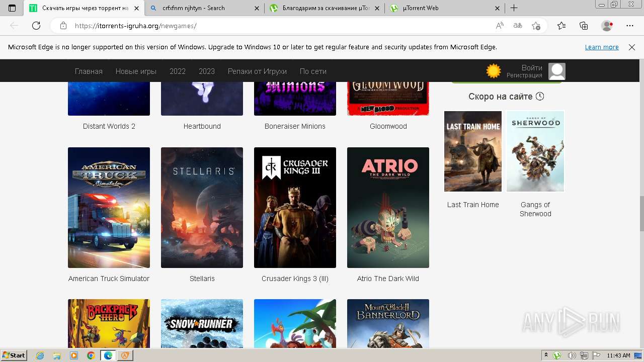Click the Gloomwood title link
This screenshot has height=362, width=644.
pos(388,126)
